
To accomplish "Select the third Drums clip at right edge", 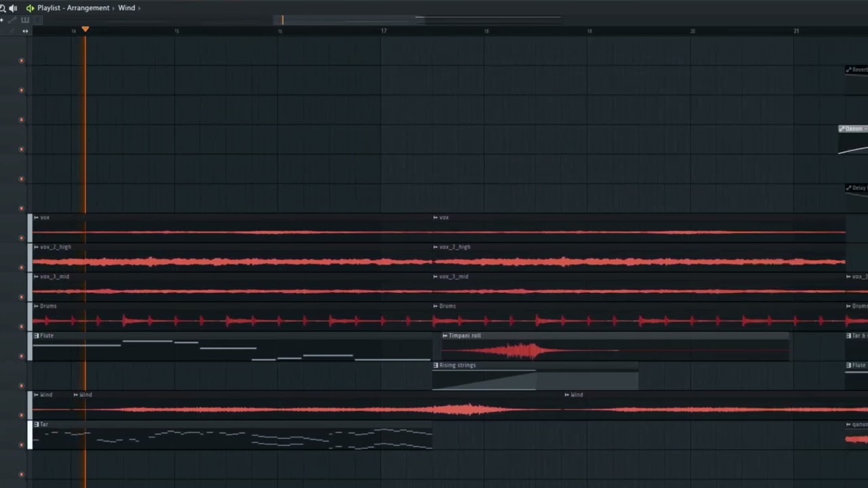I will click(856, 317).
